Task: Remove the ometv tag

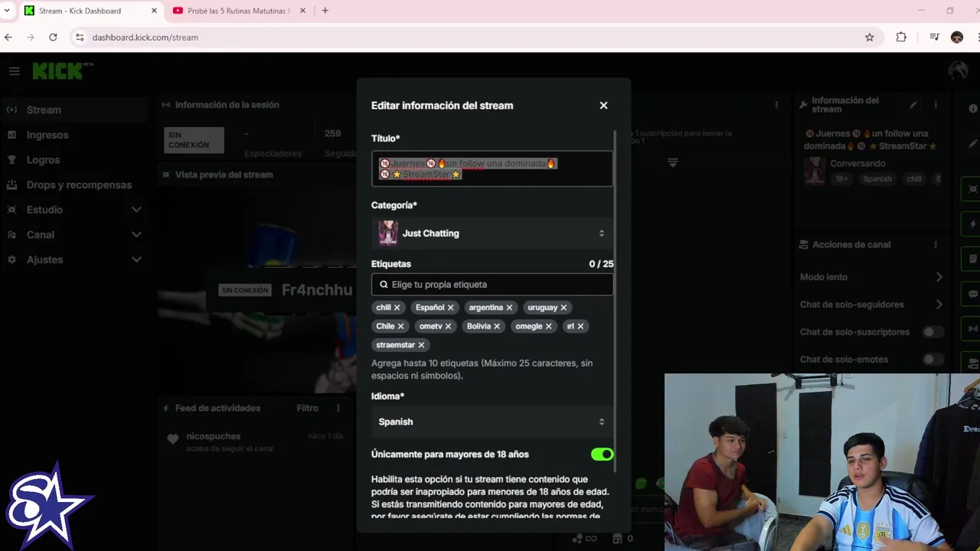Action: click(448, 326)
